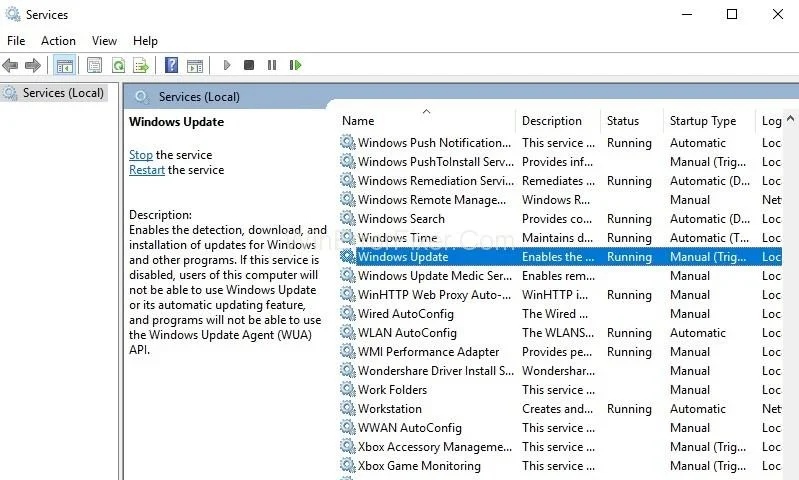The height and width of the screenshot is (480, 799).
Task: Click gear icon of Wired AutoConfig row
Action: tap(348, 314)
